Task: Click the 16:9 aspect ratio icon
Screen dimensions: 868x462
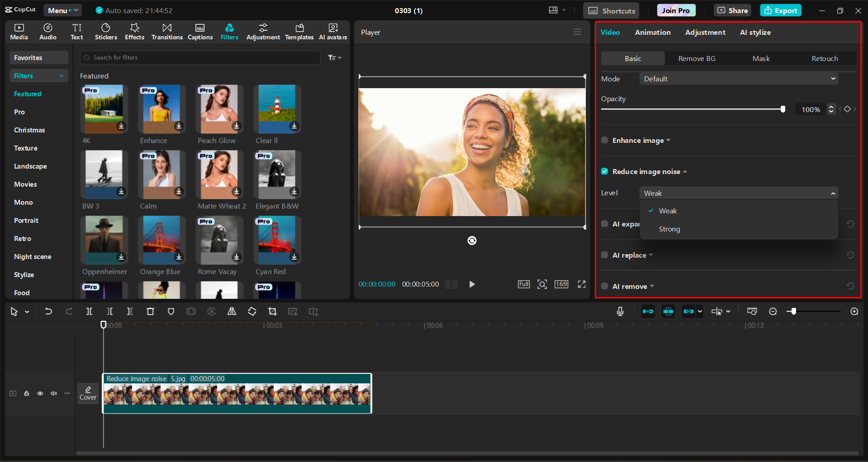Action: pos(561,284)
